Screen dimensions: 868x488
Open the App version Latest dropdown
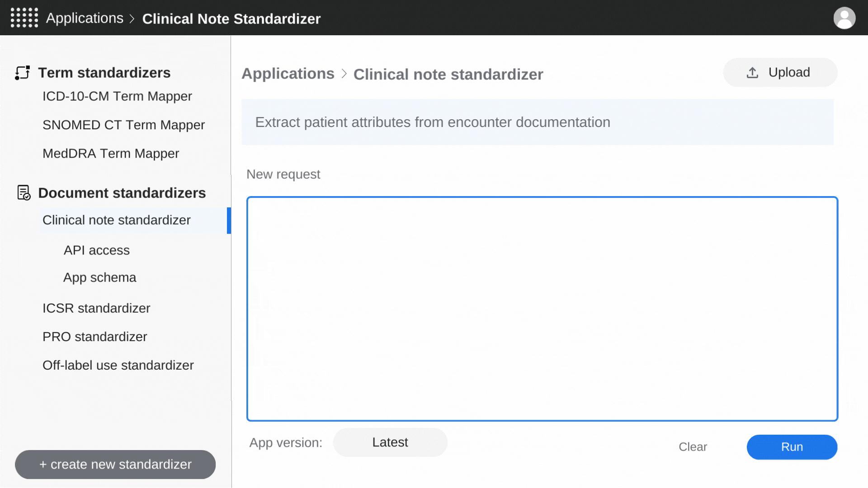pyautogui.click(x=390, y=442)
